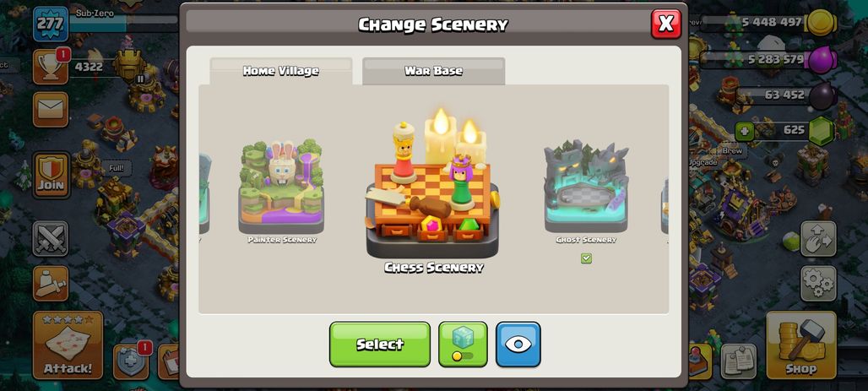
Task: Tap the layout editor hand icon
Action: [817, 239]
